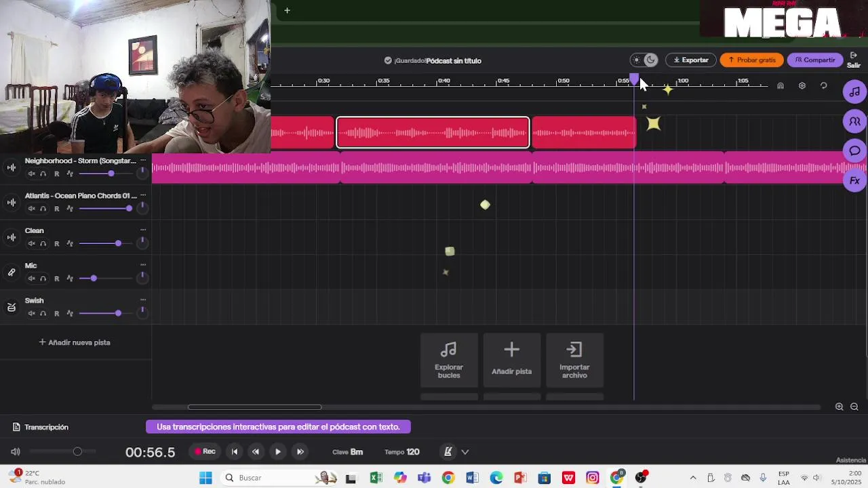868x488 pixels.
Task: Play the podcast
Action: coord(278,452)
